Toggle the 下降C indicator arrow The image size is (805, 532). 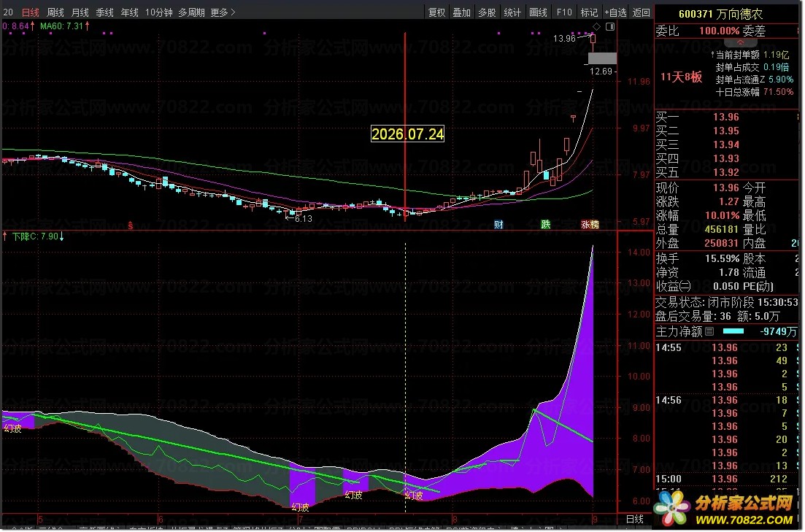[62, 237]
